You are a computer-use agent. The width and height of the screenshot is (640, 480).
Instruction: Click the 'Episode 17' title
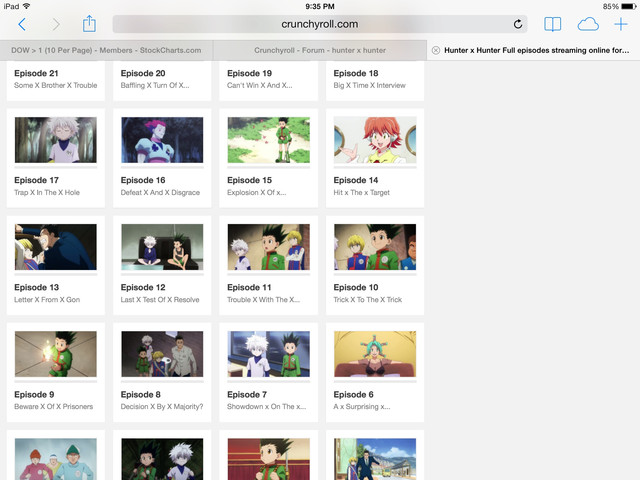coord(36,180)
